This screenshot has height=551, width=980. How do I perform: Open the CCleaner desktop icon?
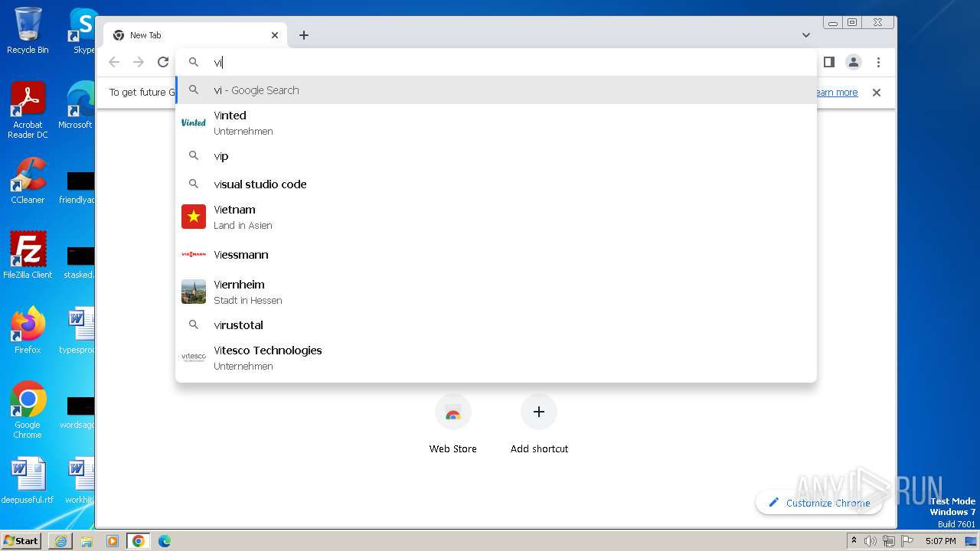28,181
